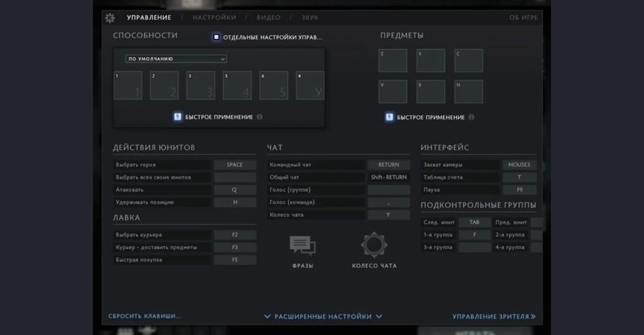Rebind F2 key for Выбрать курьера

pyautogui.click(x=235, y=235)
